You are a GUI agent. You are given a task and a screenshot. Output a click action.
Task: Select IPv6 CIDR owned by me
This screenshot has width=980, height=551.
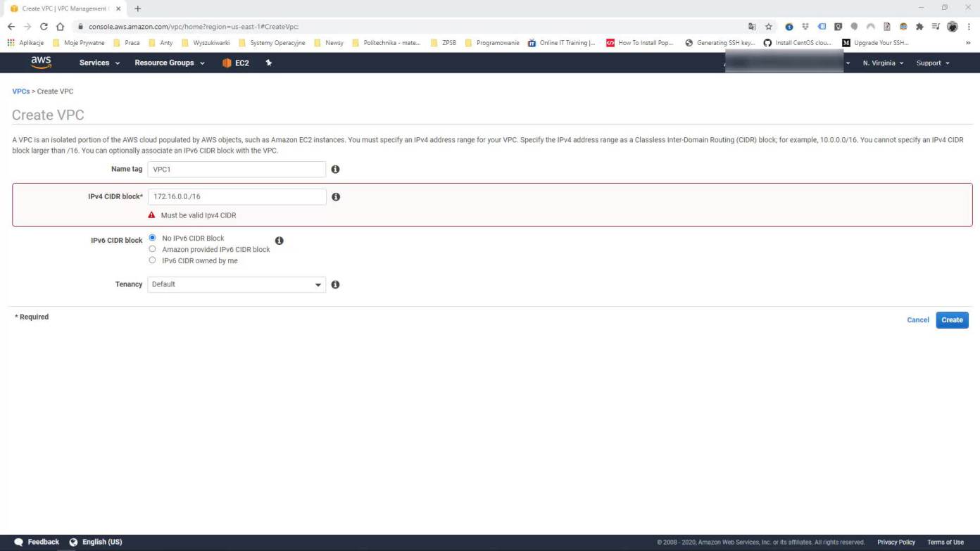coord(152,260)
